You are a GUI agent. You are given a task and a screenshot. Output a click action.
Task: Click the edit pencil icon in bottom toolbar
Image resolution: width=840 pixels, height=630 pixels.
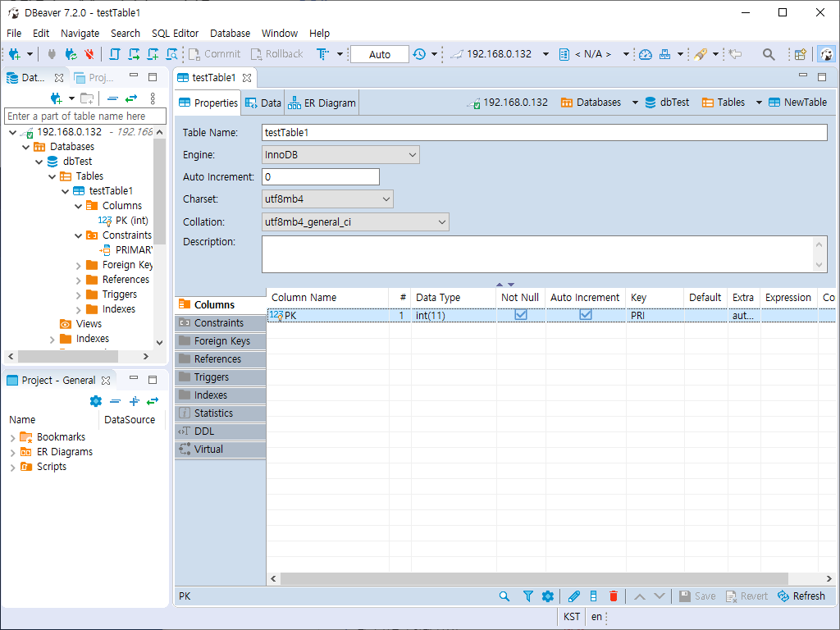click(x=573, y=596)
